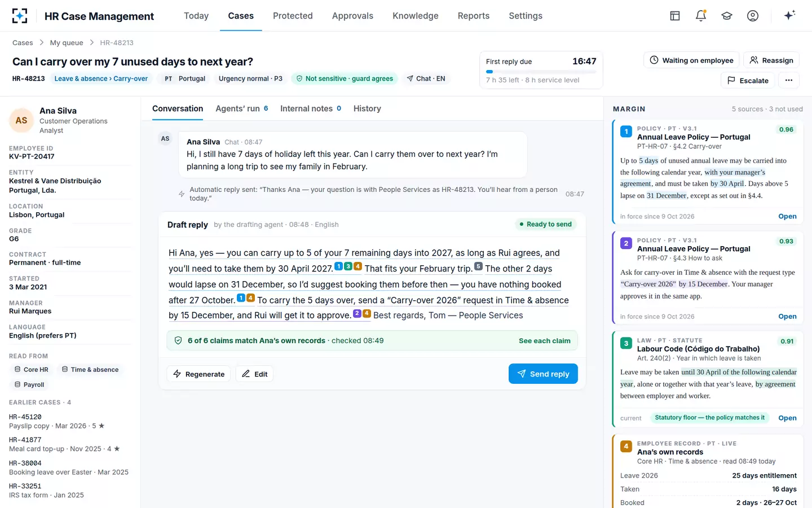Click source 1 badge on Annual Leave Policy card

(x=626, y=132)
